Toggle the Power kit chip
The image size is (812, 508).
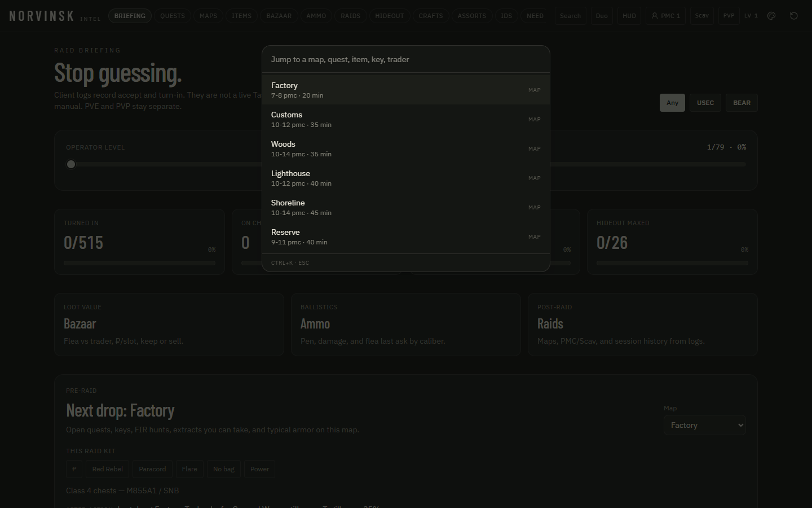[x=259, y=469]
